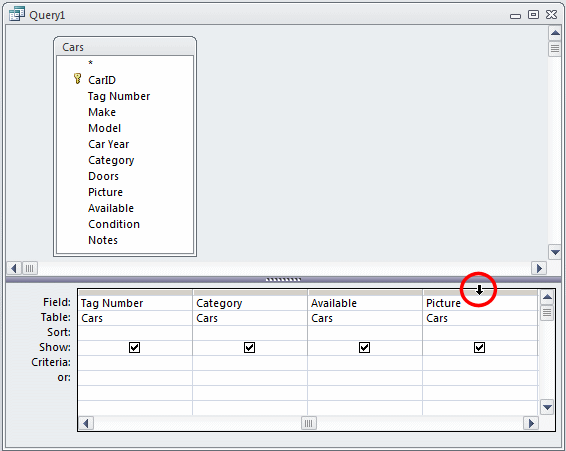Viewport: 566px width, 451px height.
Task: Click Table cell under Tag Number column
Action: click(135, 318)
